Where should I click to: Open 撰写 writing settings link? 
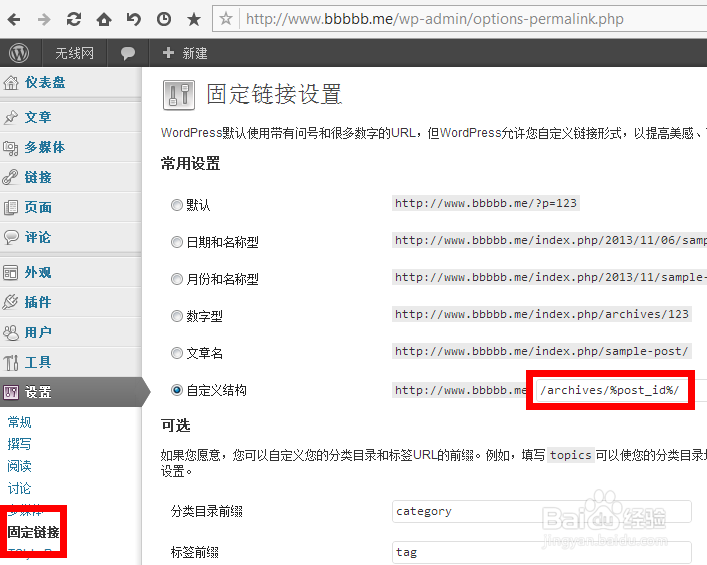(19, 444)
